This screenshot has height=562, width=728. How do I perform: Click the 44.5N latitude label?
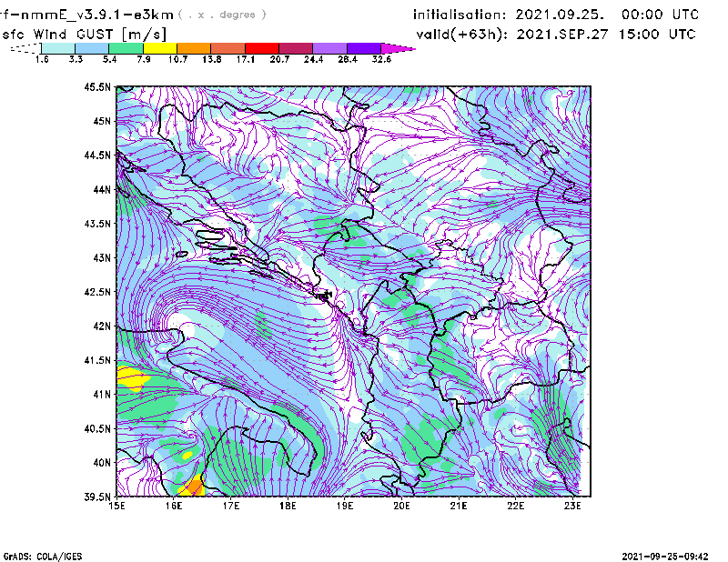(x=97, y=155)
